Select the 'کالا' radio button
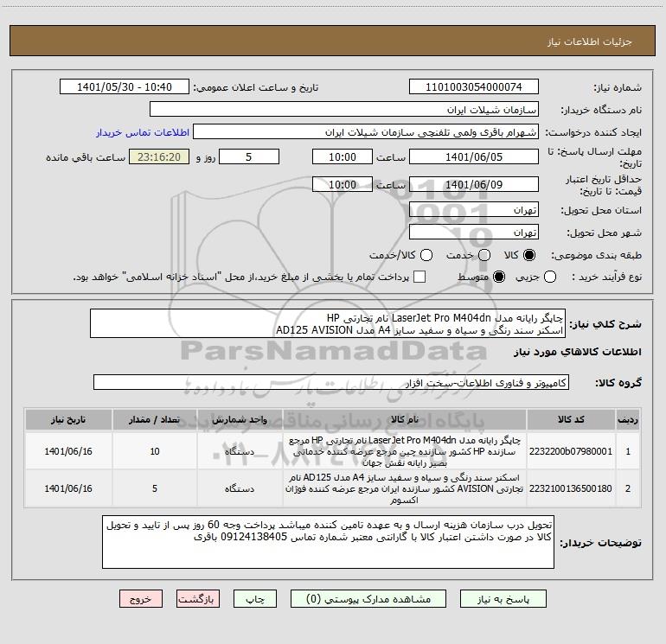Viewport: 666px width, 644px height. click(x=529, y=255)
